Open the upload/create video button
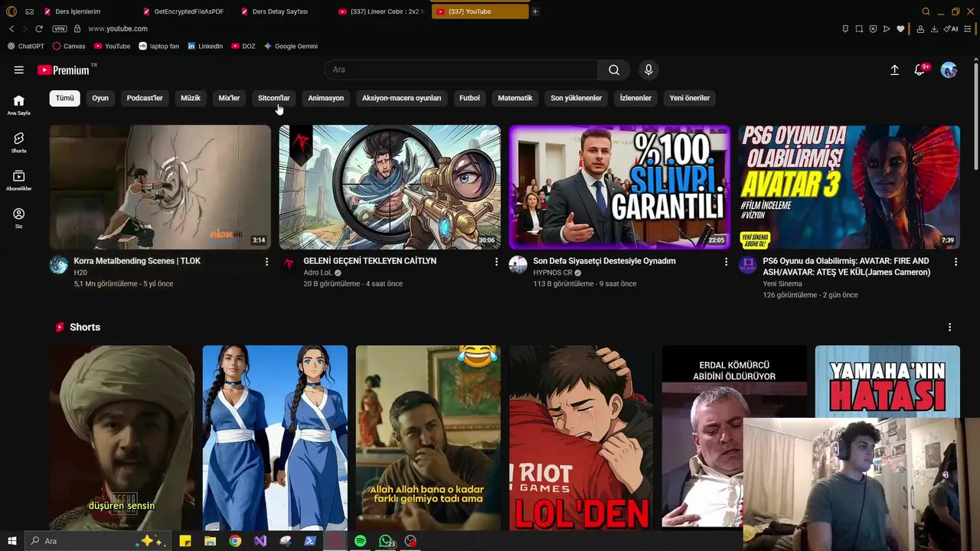The width and height of the screenshot is (980, 551). coord(894,70)
